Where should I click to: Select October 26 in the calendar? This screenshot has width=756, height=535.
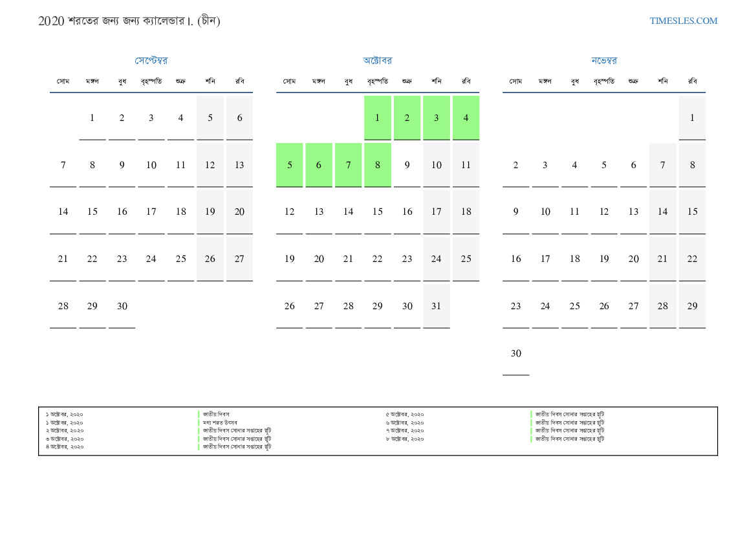point(289,306)
